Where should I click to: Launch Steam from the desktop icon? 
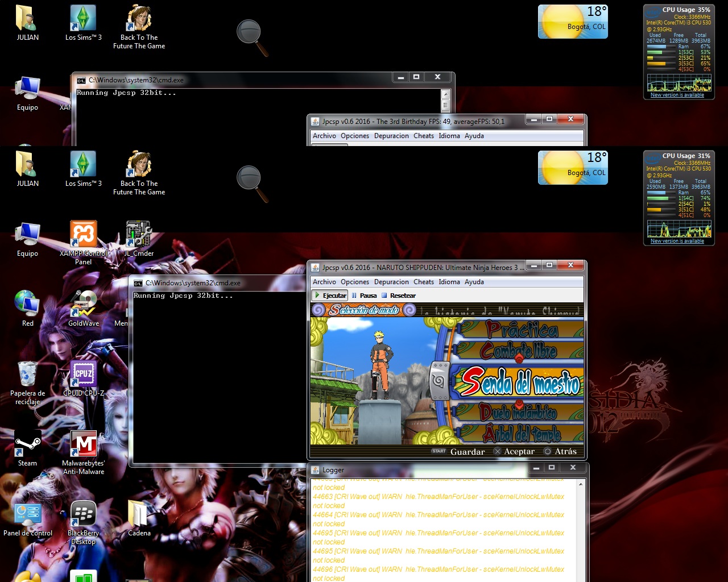tap(27, 448)
